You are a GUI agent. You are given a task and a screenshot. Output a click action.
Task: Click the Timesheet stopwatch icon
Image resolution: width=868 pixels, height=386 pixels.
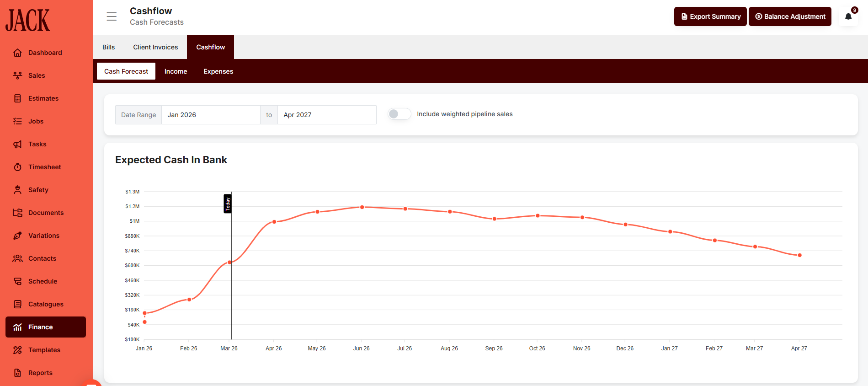click(x=17, y=167)
